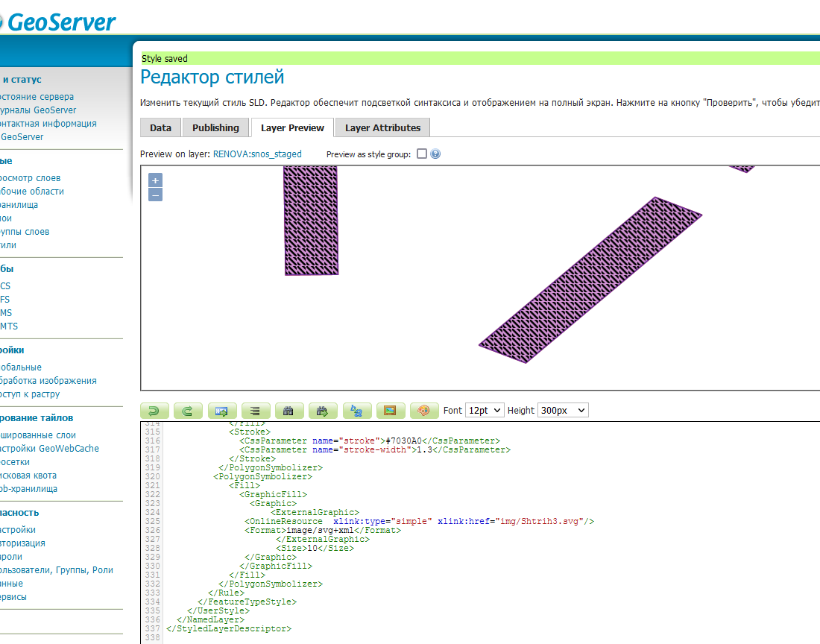
Task: Switch to the Data tab
Action: tap(160, 127)
